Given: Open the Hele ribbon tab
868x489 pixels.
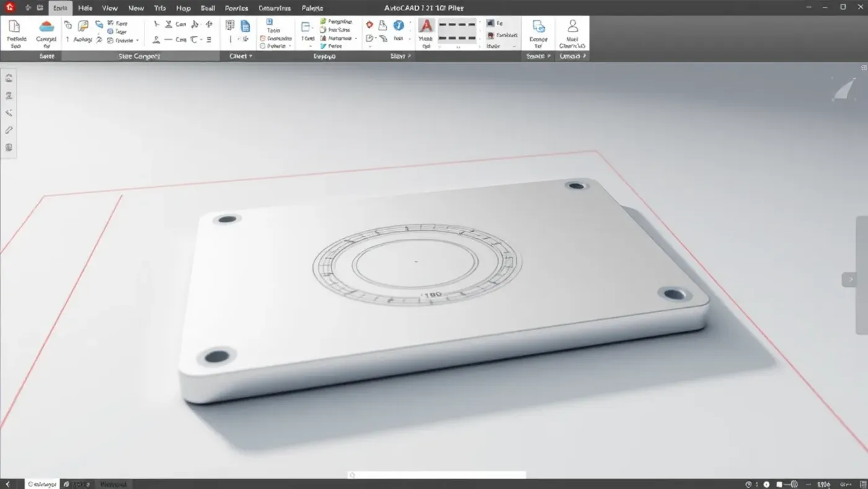Looking at the screenshot, I should tap(85, 8).
